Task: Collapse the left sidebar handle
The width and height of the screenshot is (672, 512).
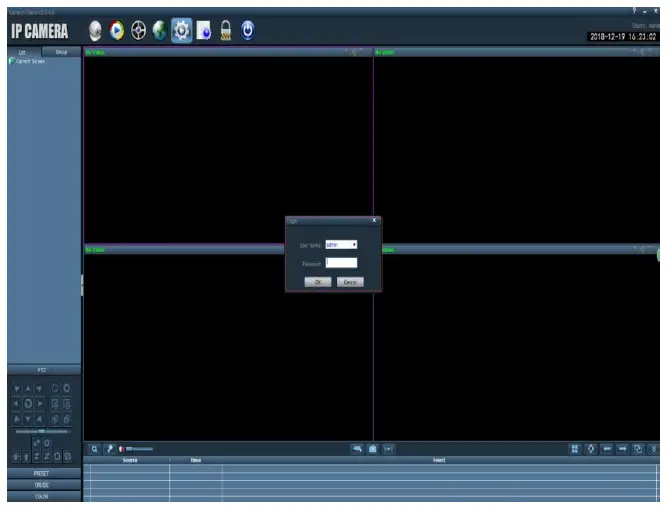Action: pos(82,285)
